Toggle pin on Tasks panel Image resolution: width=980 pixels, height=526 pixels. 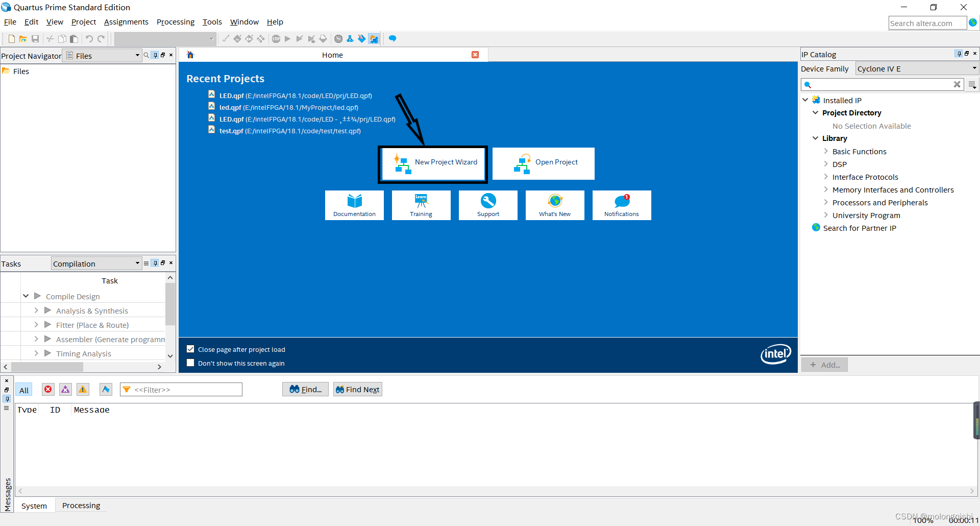(155, 263)
